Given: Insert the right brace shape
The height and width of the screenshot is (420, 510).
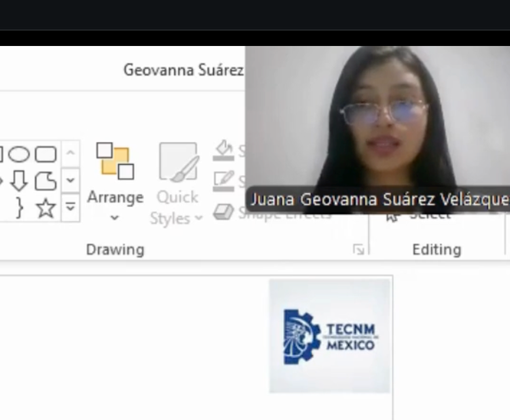Looking at the screenshot, I should [19, 207].
